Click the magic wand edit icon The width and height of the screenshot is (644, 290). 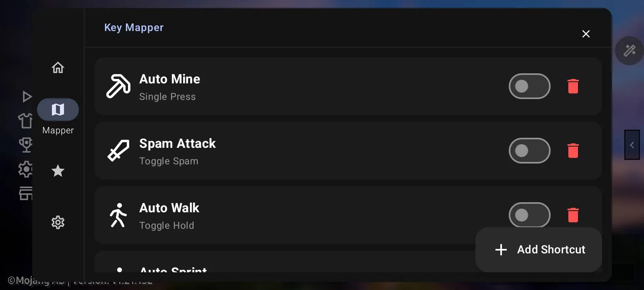[629, 51]
